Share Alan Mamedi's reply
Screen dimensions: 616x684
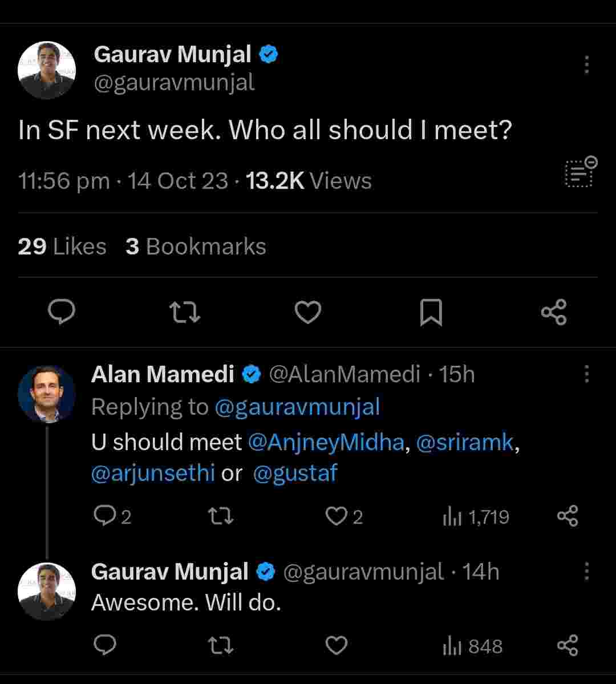click(x=567, y=516)
